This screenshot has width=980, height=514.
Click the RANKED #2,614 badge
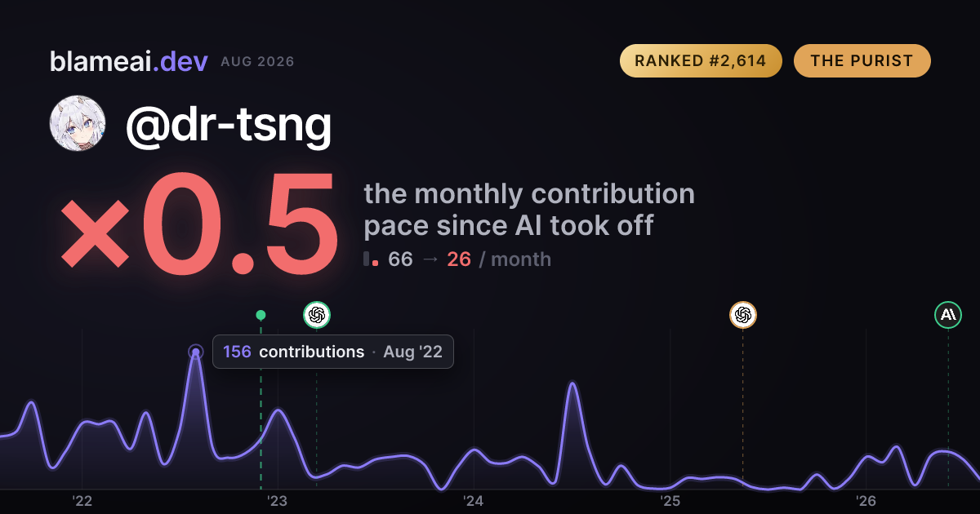click(701, 61)
